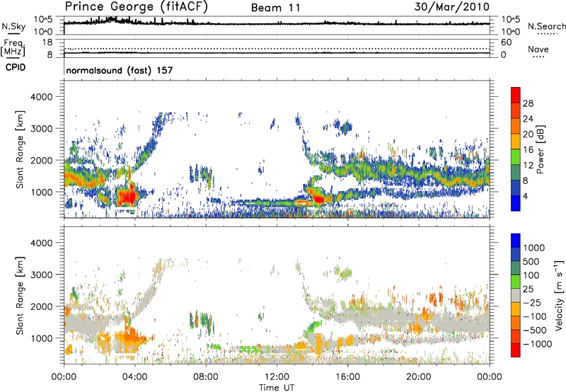Screen dimensions: 566x392
Task: Select the "Slant Range [km]" label of velocity panel
Action: (20, 296)
